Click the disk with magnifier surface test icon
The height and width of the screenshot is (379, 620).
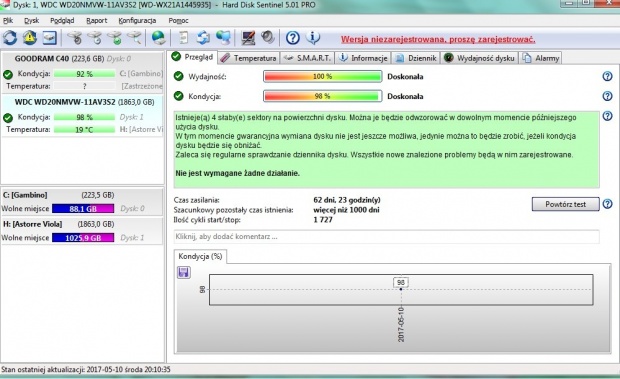134,38
